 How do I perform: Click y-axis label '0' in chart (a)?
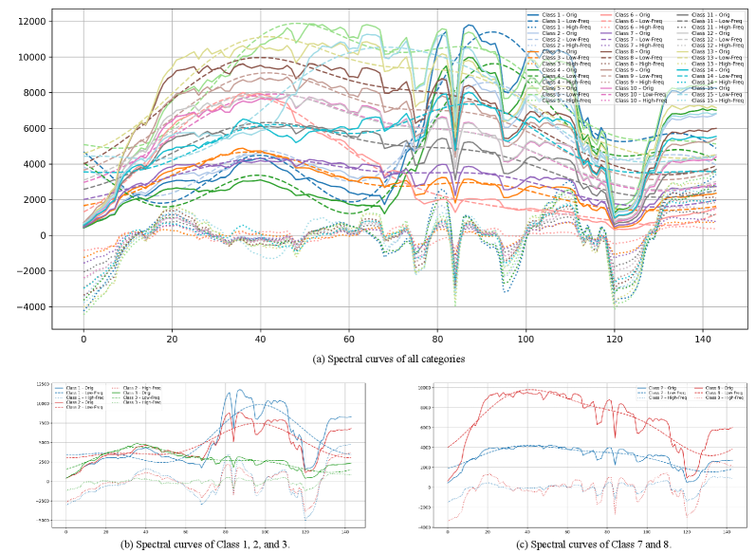pyautogui.click(x=44, y=235)
